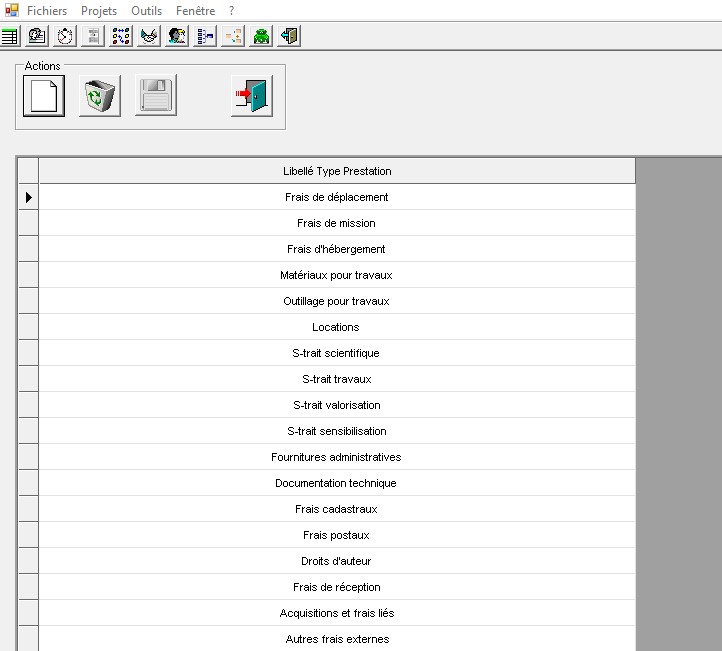
Task: Click the row selector beside 'Frais postaux'
Action: click(28, 535)
